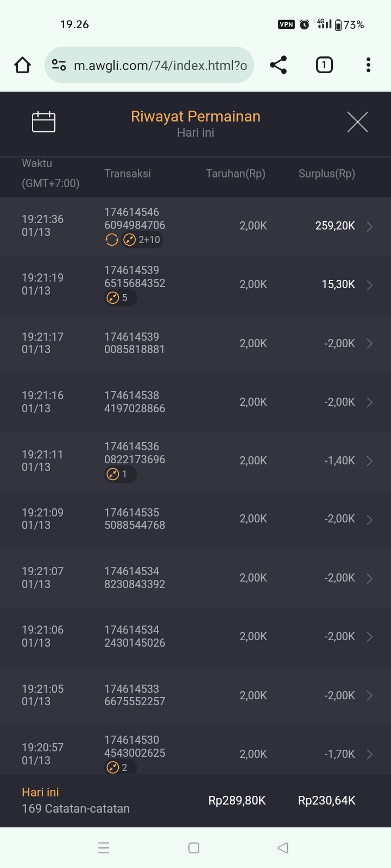Open the calendar date picker icon
Image resolution: width=391 pixels, height=868 pixels.
(43, 122)
